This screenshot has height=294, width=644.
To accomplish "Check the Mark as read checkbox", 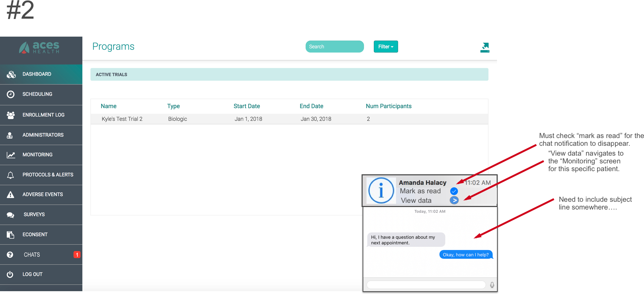I will (454, 191).
